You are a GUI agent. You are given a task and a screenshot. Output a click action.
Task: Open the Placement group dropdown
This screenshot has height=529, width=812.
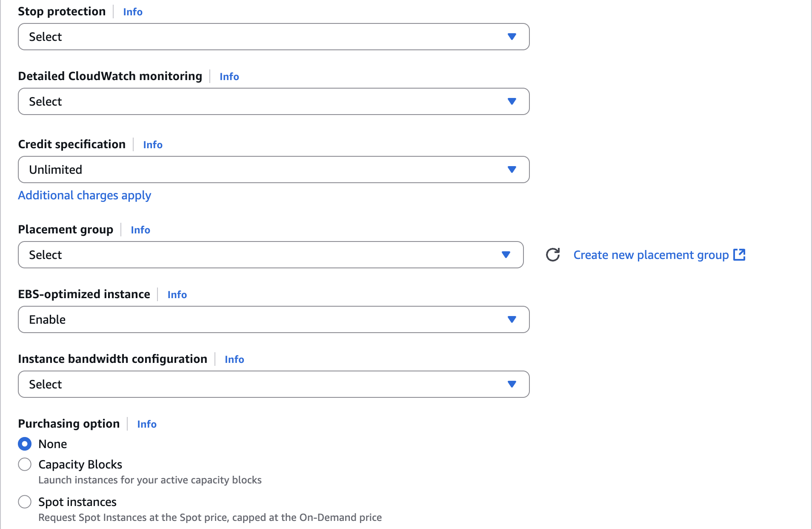[x=271, y=255]
